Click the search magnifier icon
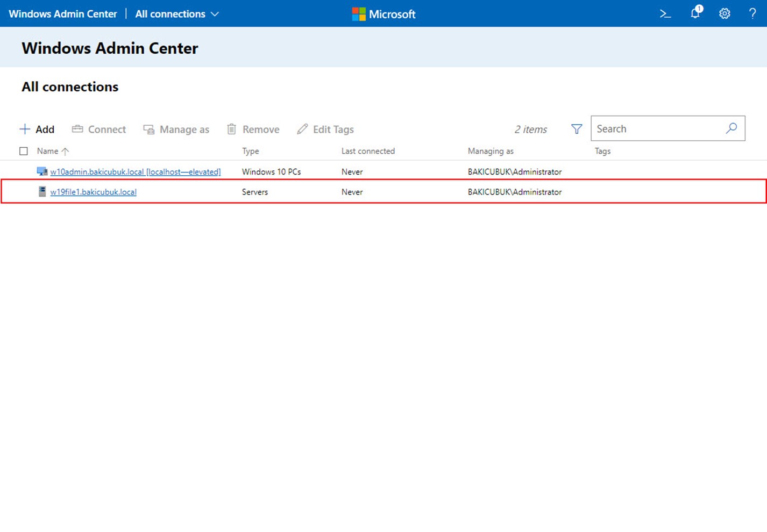This screenshot has width=767, height=532. click(732, 128)
